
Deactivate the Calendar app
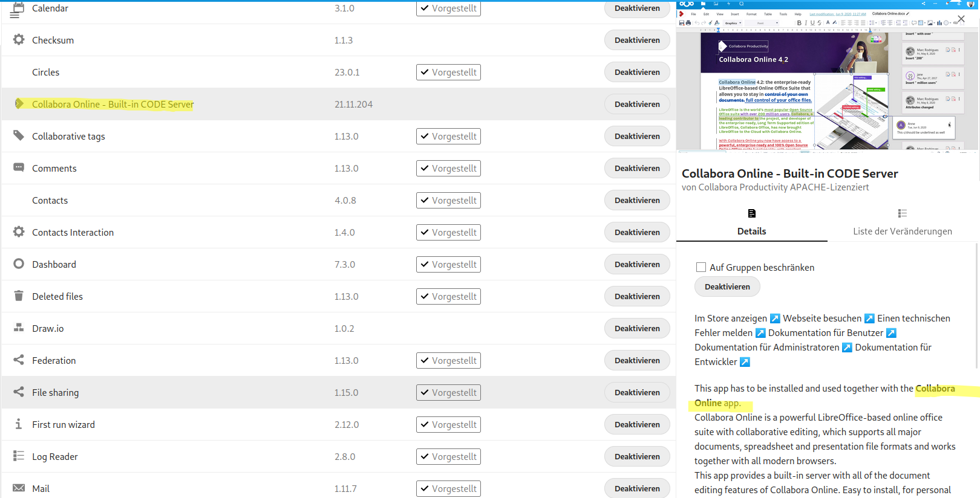pyautogui.click(x=637, y=8)
